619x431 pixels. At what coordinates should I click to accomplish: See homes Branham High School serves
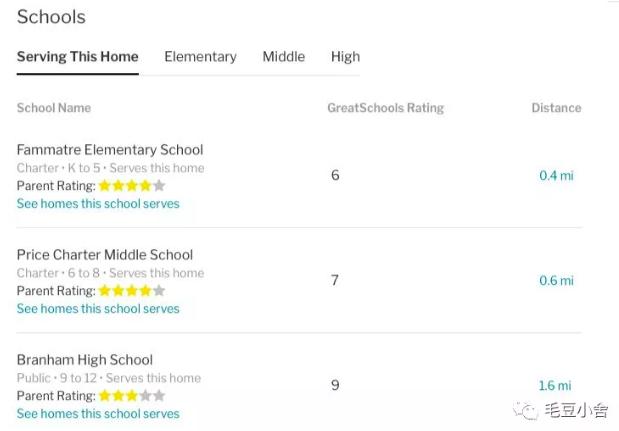[x=98, y=414]
